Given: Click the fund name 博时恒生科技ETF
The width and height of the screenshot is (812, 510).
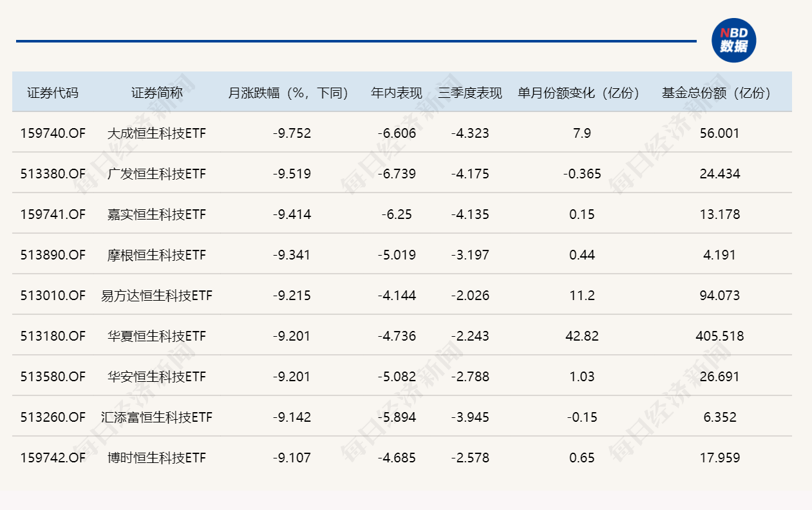Looking at the screenshot, I should coord(157,458).
